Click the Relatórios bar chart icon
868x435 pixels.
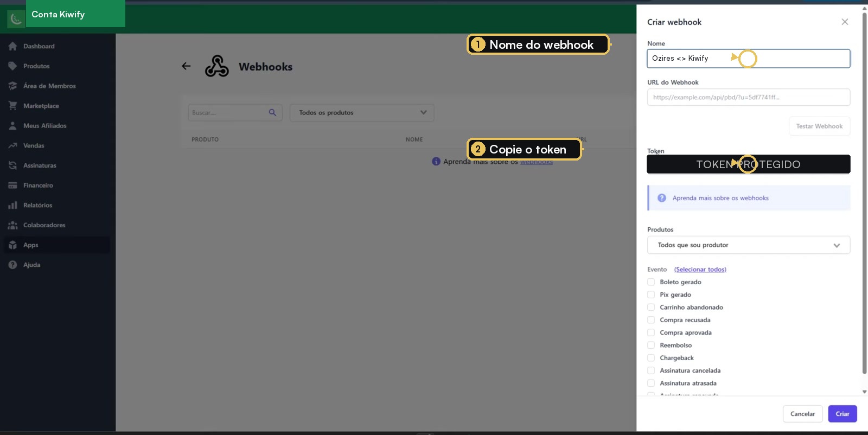(x=12, y=205)
